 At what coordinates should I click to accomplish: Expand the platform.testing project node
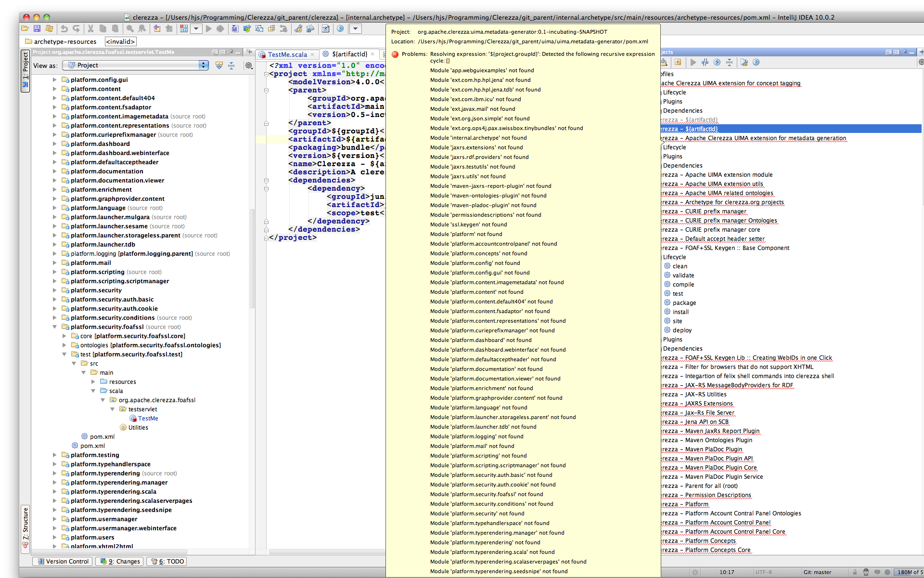(54, 455)
